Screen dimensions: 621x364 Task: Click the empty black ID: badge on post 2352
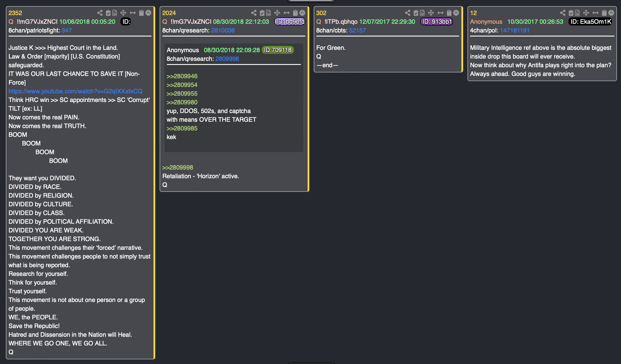[126, 22]
